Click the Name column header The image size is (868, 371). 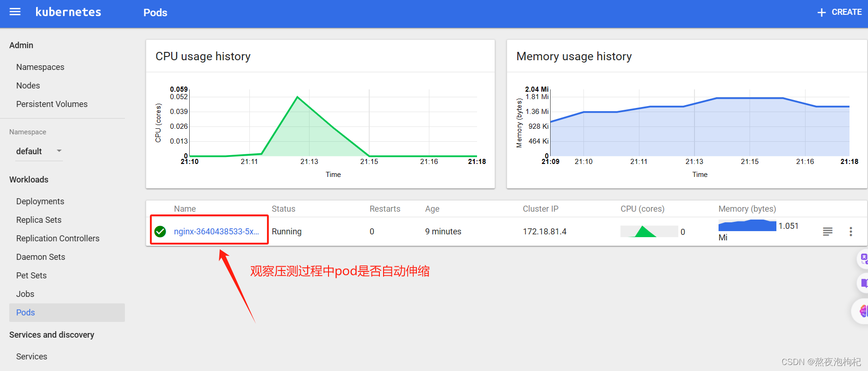[185, 209]
